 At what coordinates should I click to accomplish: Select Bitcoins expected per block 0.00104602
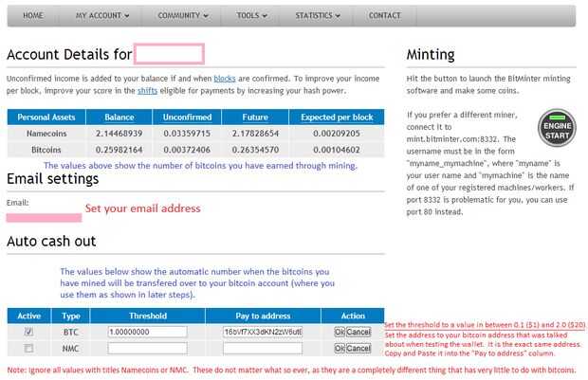pyautogui.click(x=337, y=150)
